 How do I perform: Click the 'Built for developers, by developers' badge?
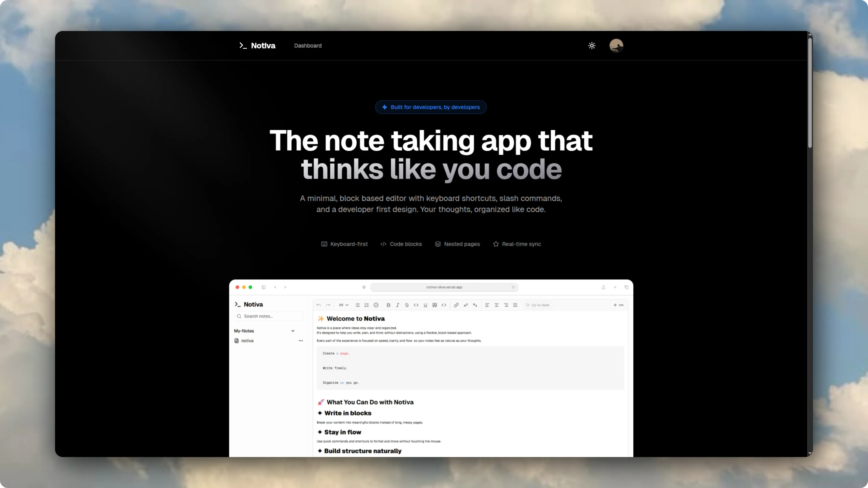pyautogui.click(x=431, y=107)
